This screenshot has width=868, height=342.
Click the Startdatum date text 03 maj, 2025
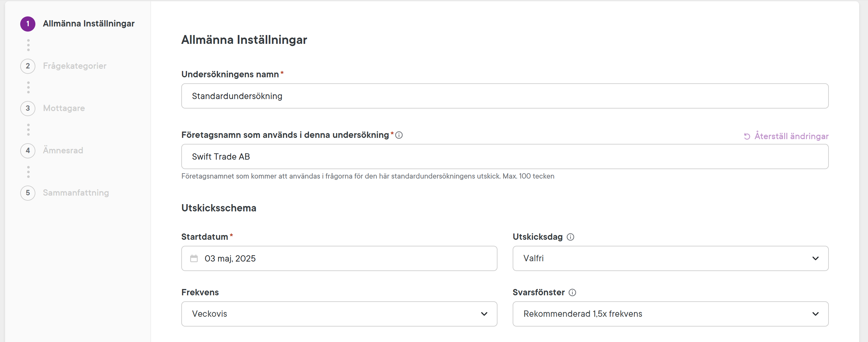[x=230, y=258]
